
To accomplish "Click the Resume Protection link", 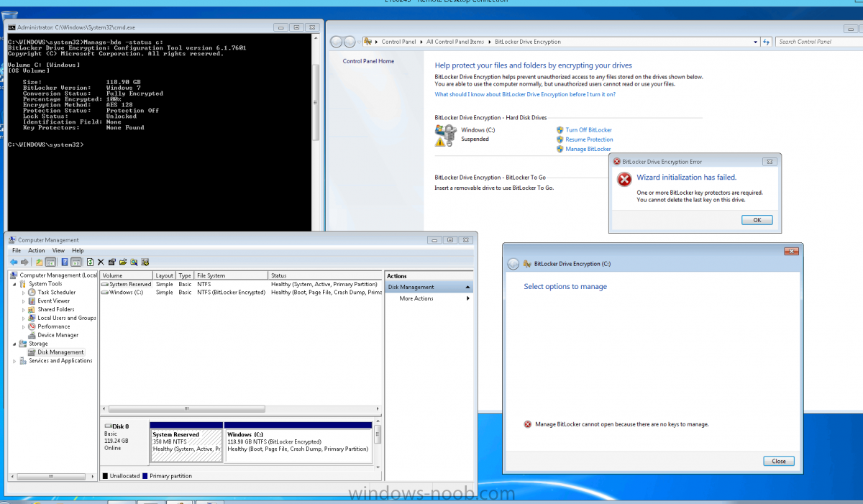I will pos(590,139).
